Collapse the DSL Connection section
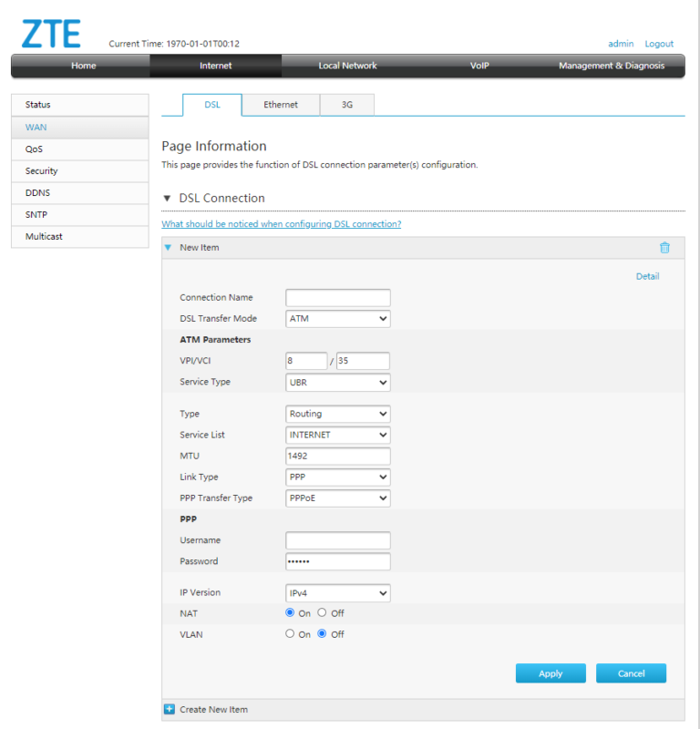700x729 pixels. pyautogui.click(x=168, y=198)
